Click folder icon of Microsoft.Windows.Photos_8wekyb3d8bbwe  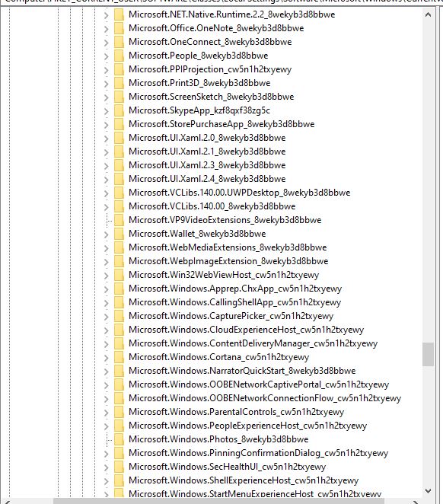click(x=119, y=439)
